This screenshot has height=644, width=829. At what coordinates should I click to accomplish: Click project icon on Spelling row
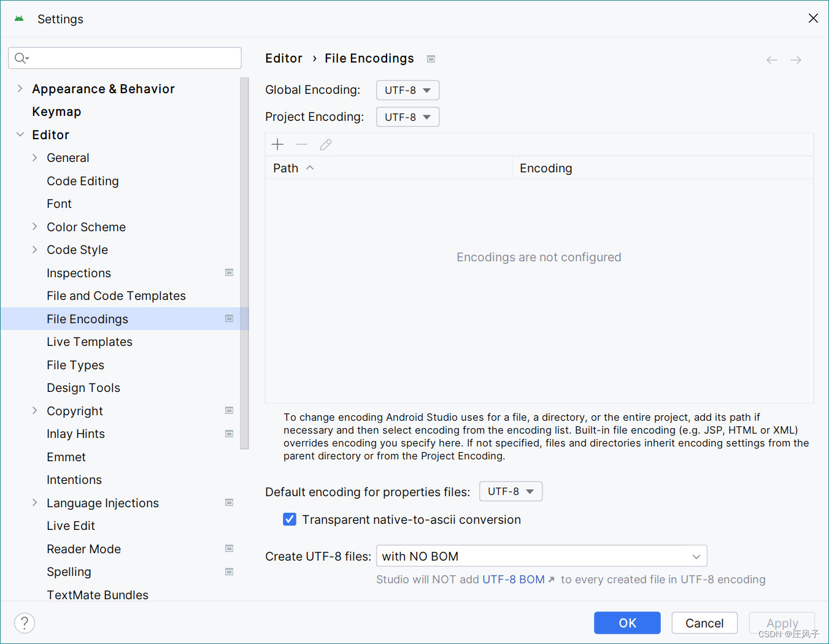[x=229, y=572]
